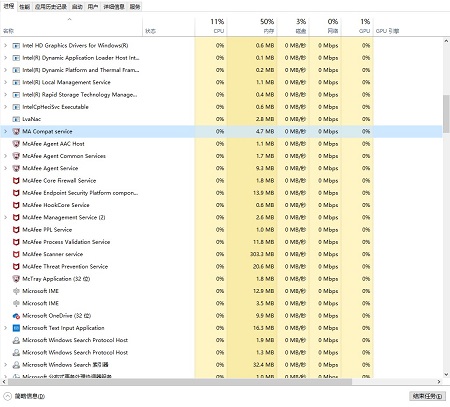Click the Intel(R) Local Management Service icon

point(16,82)
